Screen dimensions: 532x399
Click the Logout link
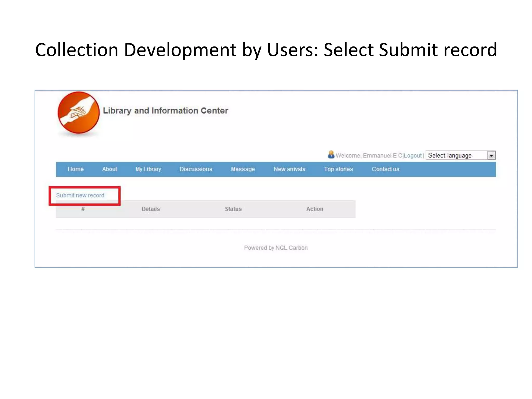tap(413, 156)
